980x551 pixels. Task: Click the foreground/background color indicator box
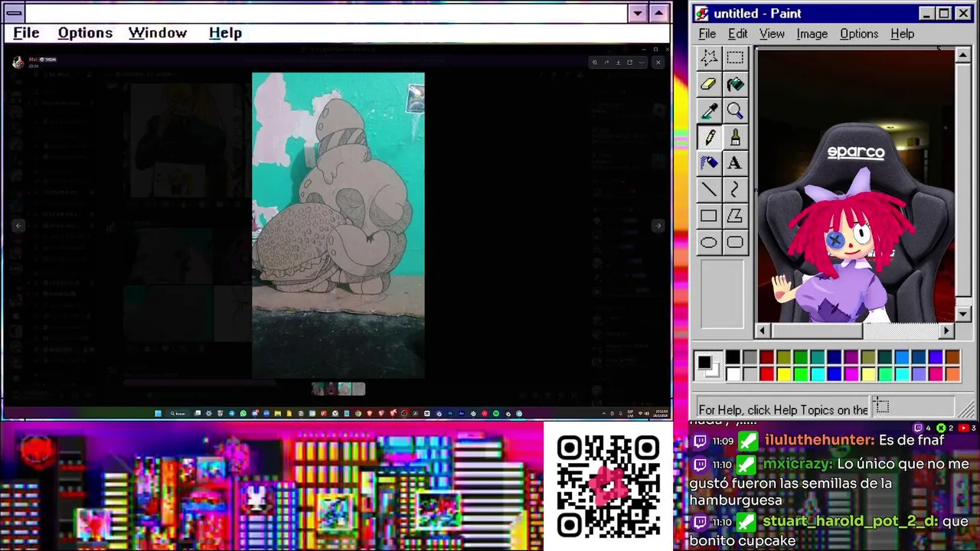[x=707, y=366]
